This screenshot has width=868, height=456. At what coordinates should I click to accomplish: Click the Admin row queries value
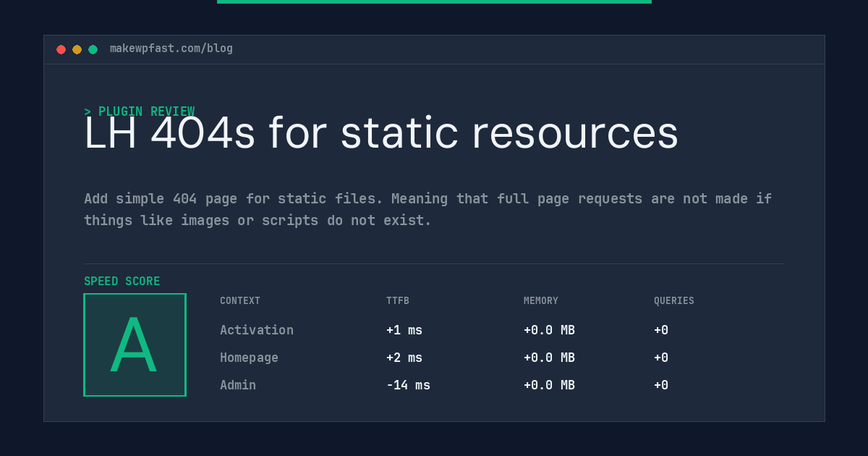[x=661, y=385]
